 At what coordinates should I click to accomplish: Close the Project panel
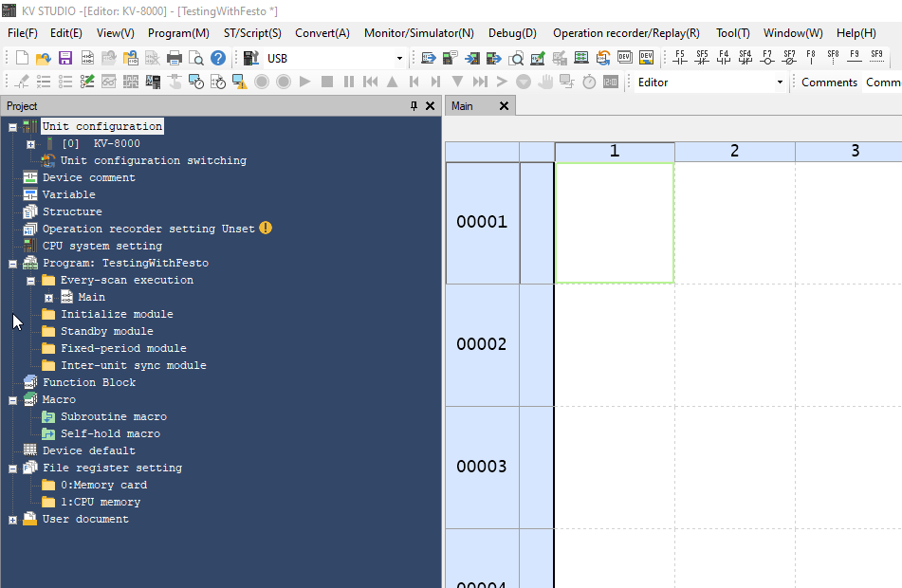(x=430, y=106)
